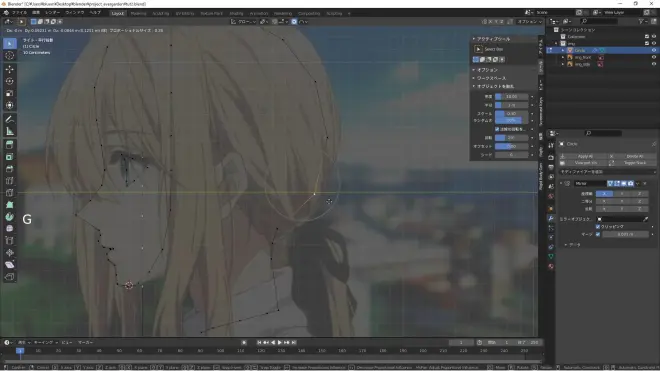Toggle the Mirror modifier X axis button
Viewport: 660px width, 371px height.
[604, 194]
